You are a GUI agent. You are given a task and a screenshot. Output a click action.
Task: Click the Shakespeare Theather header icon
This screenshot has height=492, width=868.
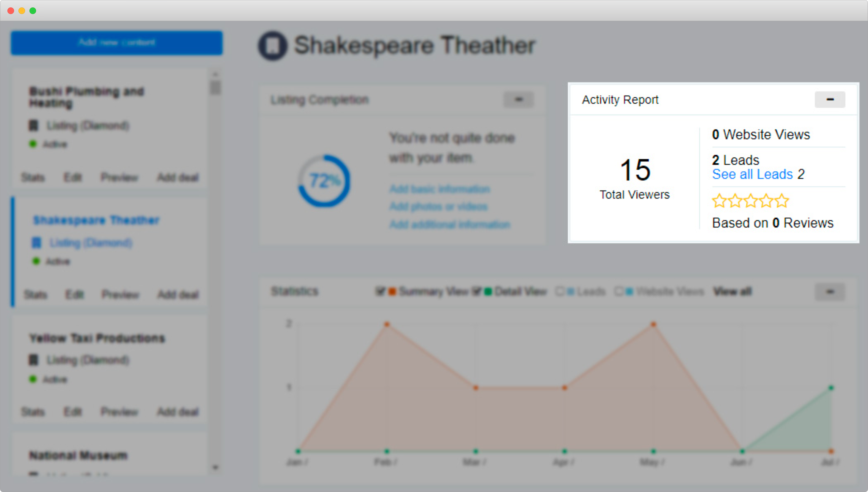(x=273, y=46)
